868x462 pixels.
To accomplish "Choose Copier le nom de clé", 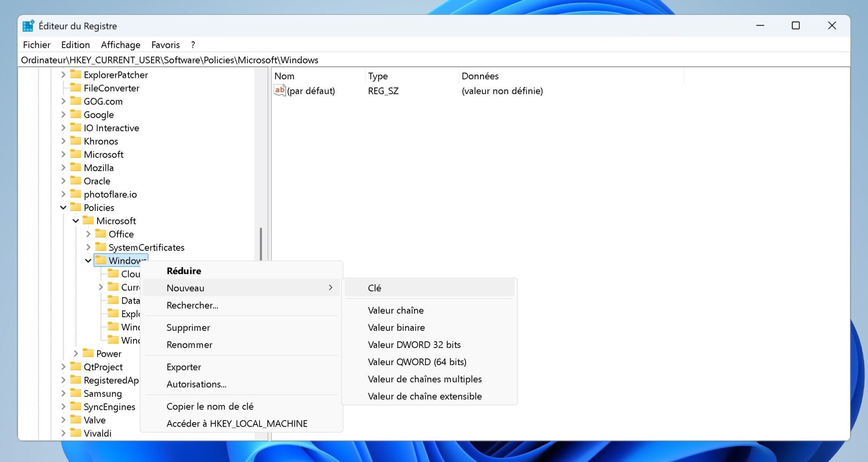I will point(241,406).
